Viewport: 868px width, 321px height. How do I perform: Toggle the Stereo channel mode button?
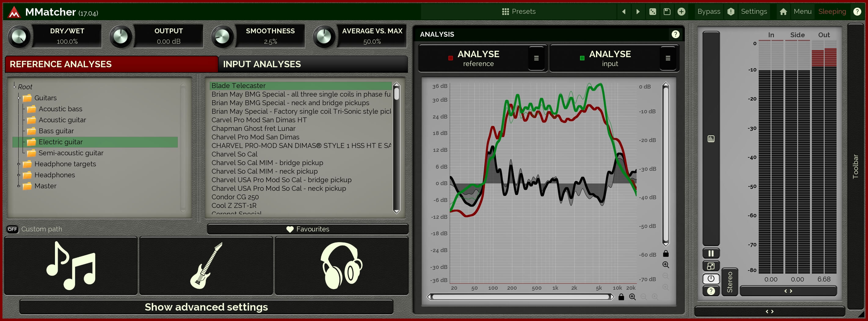(729, 282)
